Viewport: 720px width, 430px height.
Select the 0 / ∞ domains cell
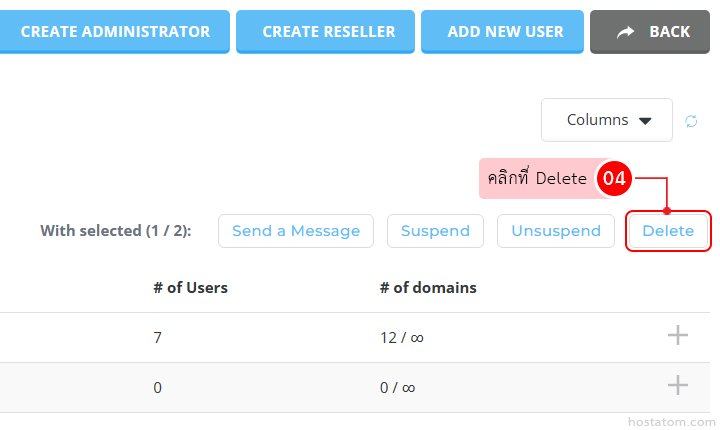click(x=397, y=388)
